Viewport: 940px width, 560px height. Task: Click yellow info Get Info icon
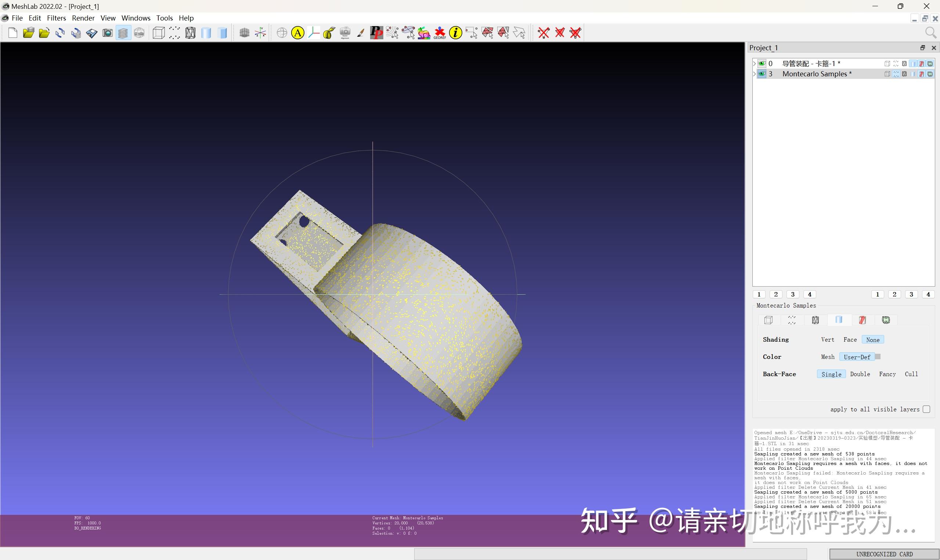[x=456, y=33]
